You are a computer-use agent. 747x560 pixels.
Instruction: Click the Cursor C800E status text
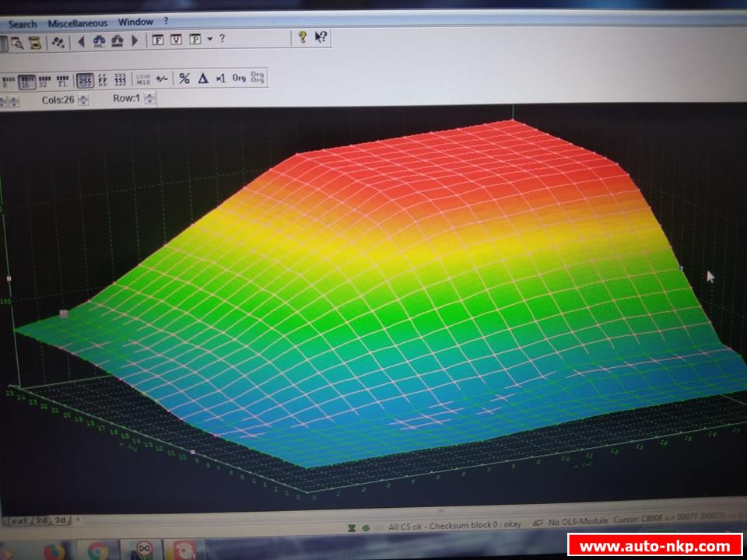pyautogui.click(x=679, y=519)
